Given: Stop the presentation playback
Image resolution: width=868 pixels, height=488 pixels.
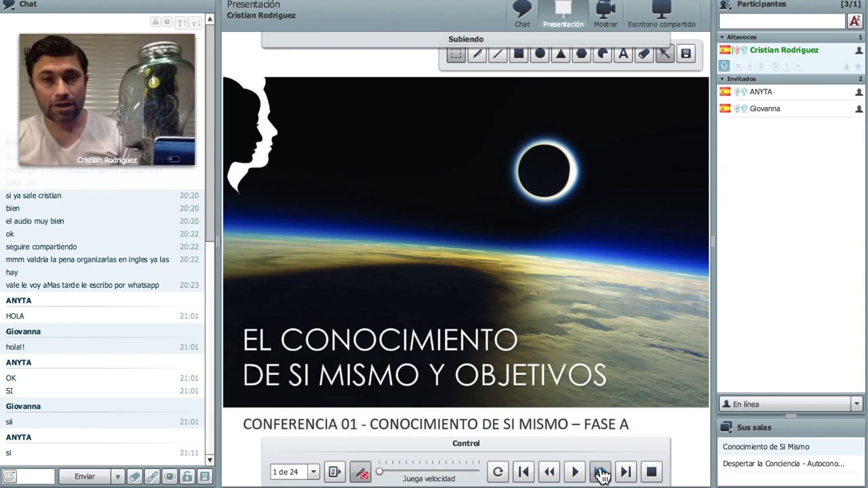Looking at the screenshot, I should (x=652, y=472).
